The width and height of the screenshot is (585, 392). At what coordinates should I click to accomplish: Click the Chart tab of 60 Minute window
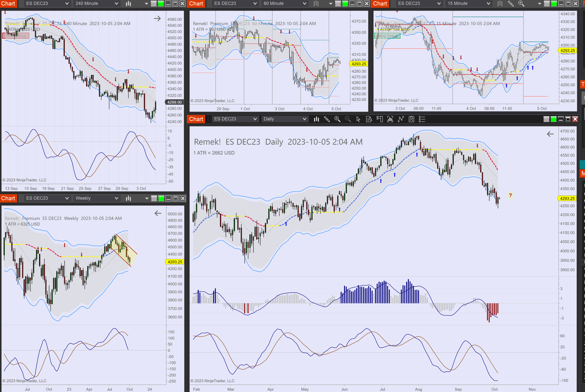(196, 4)
